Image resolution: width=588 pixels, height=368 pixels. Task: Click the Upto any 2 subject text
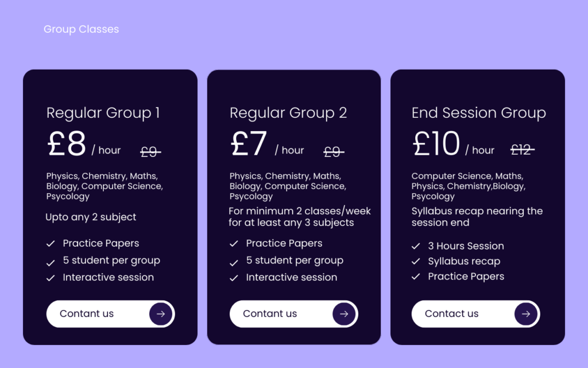tap(91, 217)
